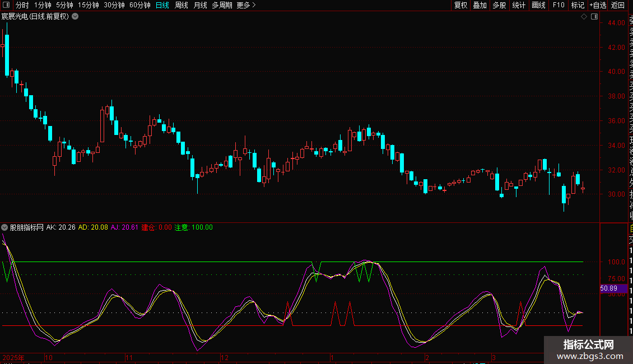Select the 30分钟 period tab
Screen dimensions: 633x364
(x=114, y=5)
